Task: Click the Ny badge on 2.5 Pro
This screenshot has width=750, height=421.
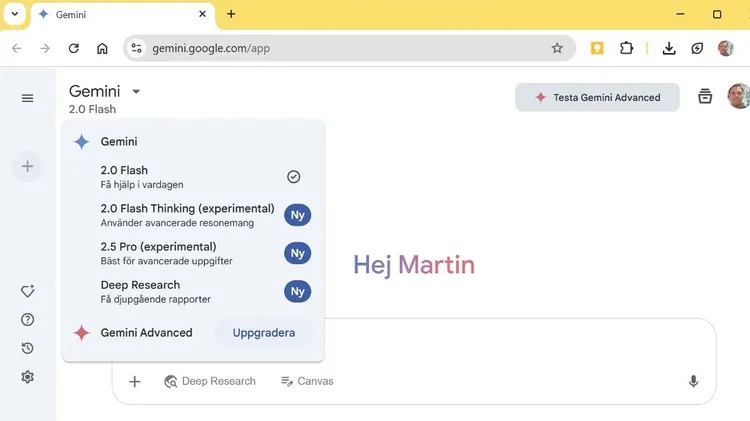Action: click(x=298, y=253)
